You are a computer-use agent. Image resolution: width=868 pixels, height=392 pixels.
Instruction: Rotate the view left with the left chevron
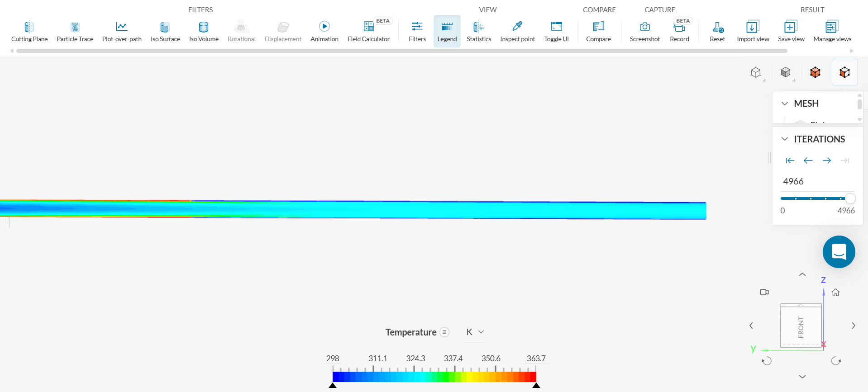click(x=751, y=326)
